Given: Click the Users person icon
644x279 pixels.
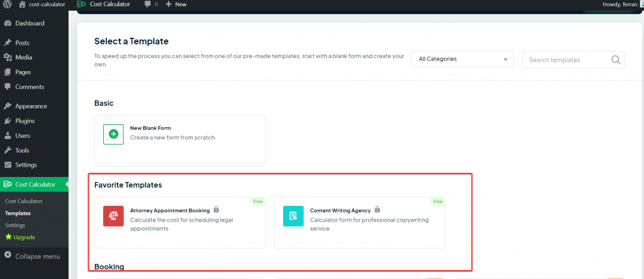Looking at the screenshot, I should (8, 135).
